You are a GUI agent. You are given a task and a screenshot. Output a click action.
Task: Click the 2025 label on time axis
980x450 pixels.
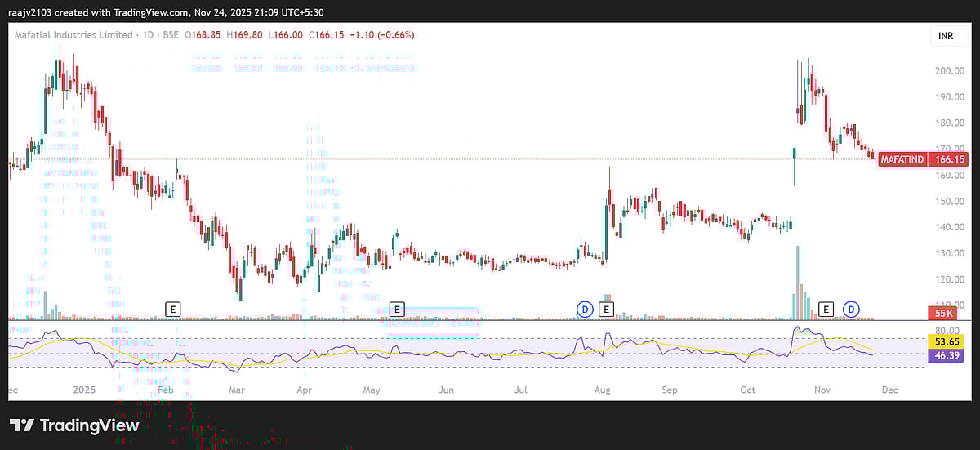[x=84, y=390]
